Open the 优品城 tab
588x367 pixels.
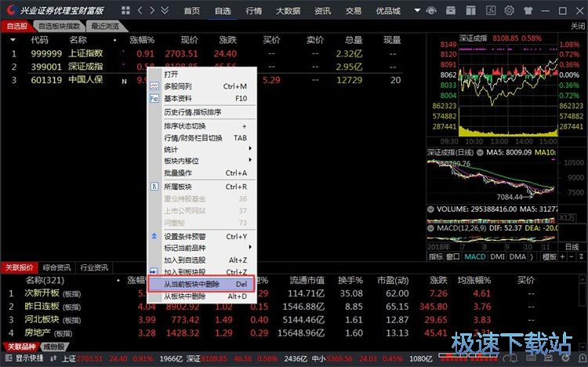click(388, 11)
